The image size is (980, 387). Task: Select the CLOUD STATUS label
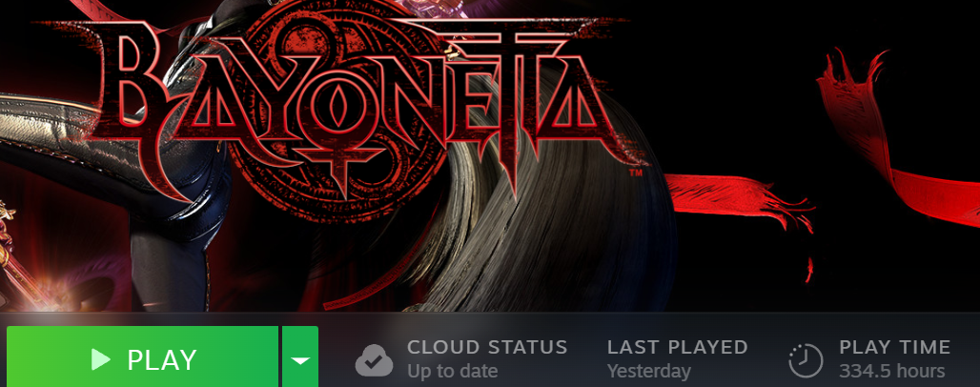[x=487, y=347]
